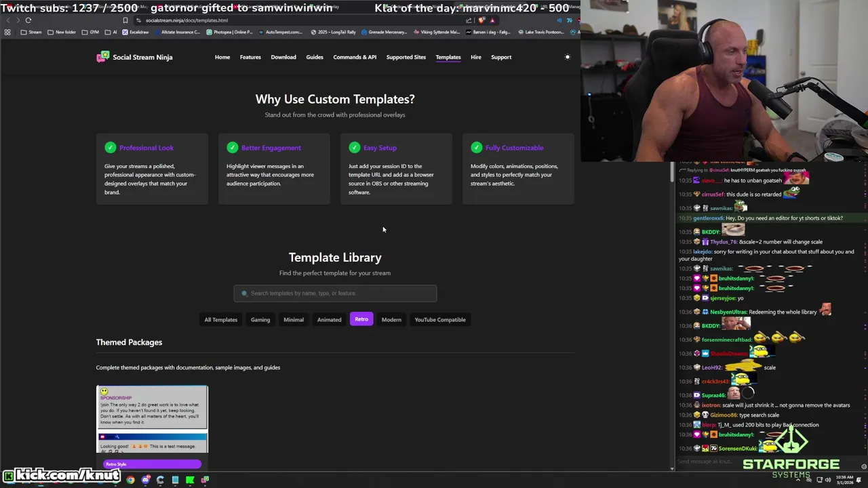Viewport: 868px width, 488px height.
Task: Open the Download nav item
Action: pyautogui.click(x=283, y=57)
